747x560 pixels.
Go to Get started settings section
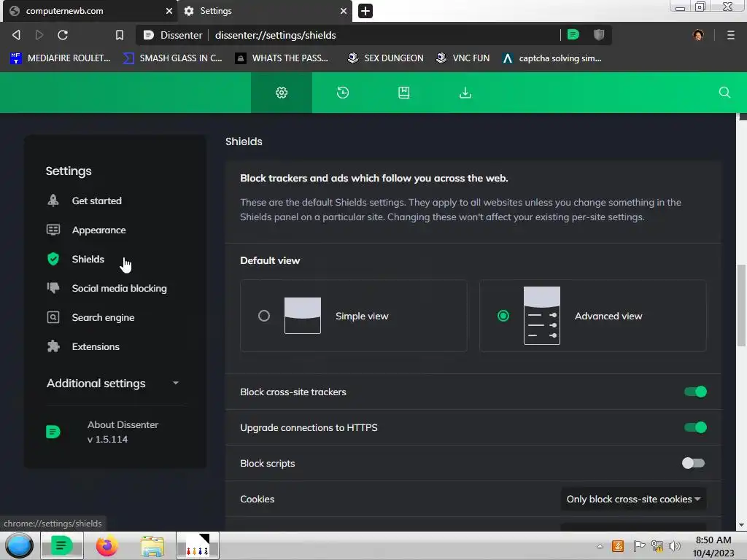[x=97, y=201]
